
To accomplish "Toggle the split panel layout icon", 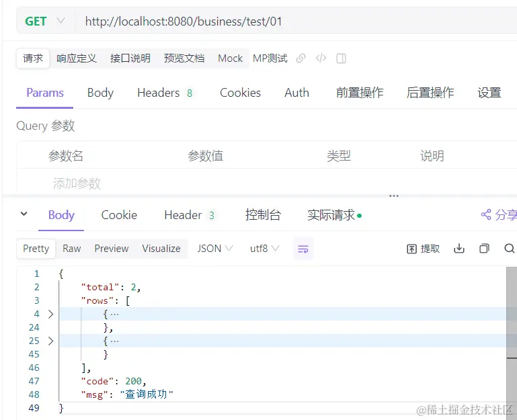I will pos(341,58).
